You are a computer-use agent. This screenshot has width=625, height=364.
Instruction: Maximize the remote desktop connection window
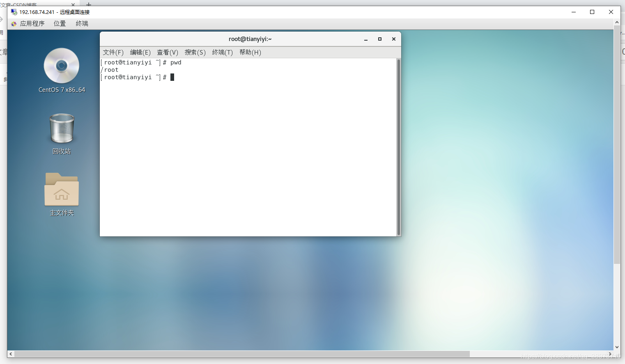point(592,12)
